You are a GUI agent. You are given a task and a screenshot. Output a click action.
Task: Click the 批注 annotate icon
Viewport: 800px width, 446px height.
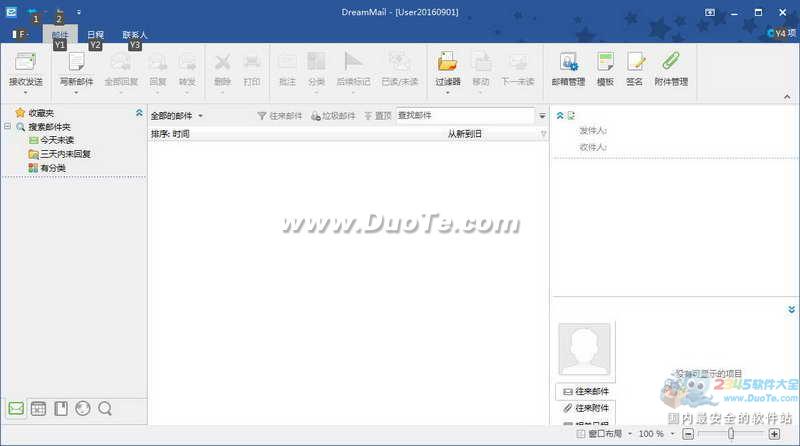click(x=287, y=62)
